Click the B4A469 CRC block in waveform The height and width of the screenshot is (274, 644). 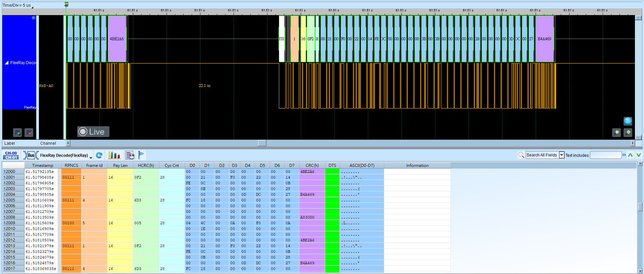[545, 39]
